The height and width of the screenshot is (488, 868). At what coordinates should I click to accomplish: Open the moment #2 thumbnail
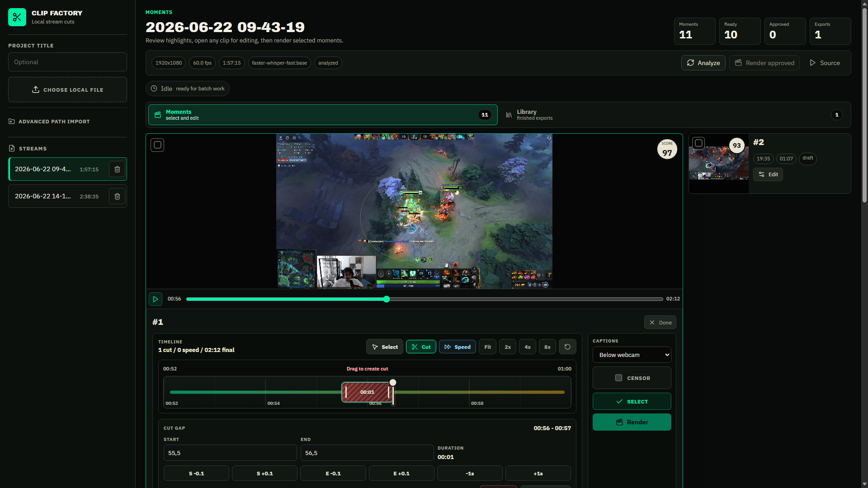718,164
